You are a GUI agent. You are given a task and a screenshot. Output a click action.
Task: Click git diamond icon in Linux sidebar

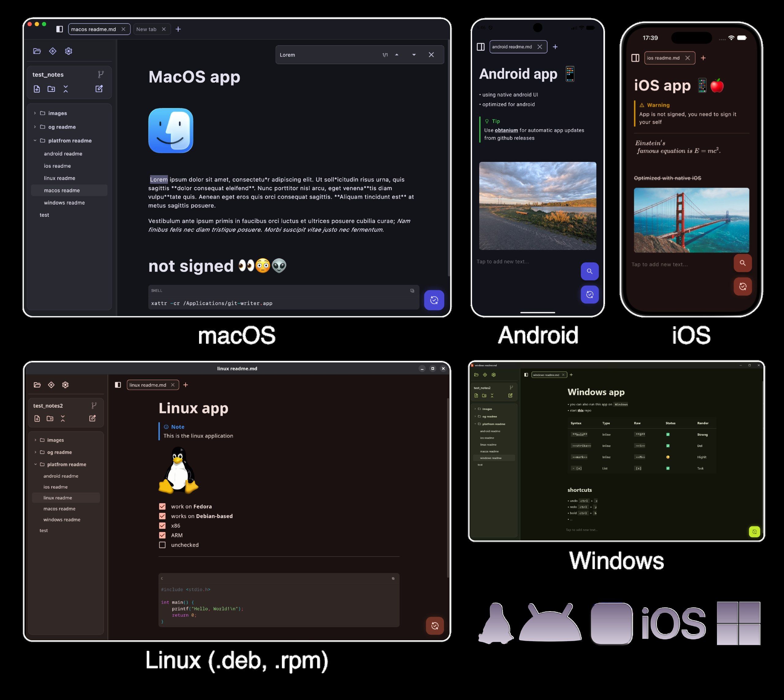pos(51,385)
